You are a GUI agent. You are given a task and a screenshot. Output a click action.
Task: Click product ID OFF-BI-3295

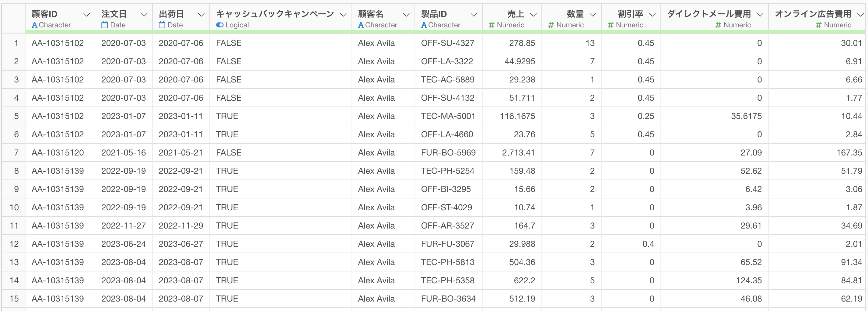[446, 189]
